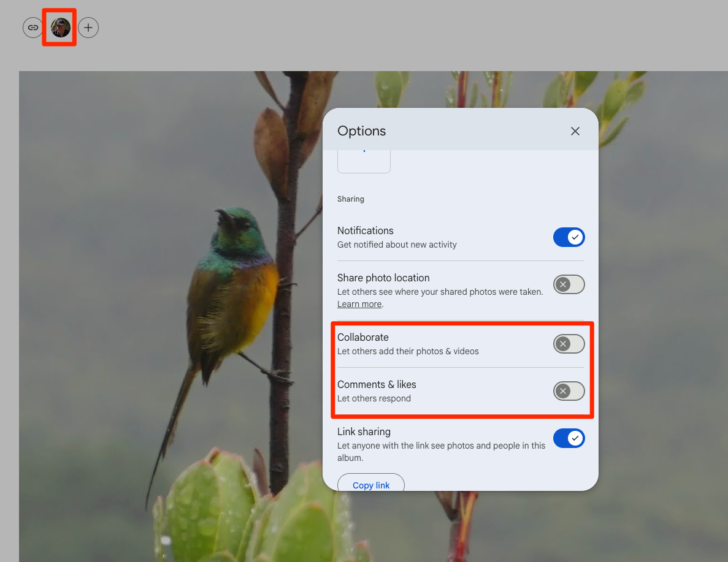This screenshot has height=562, width=728.
Task: Click the Share photo location label
Action: 383,278
